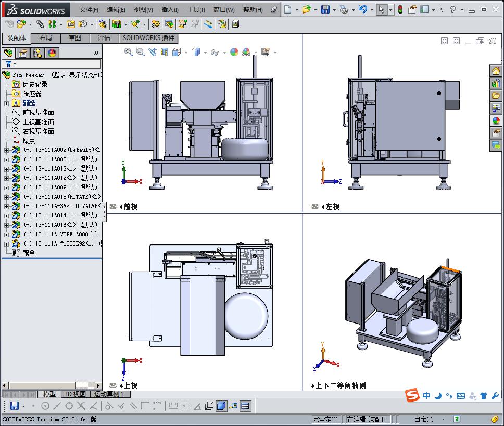This screenshot has width=504, height=426.
Task: Open the DisplayManager tab icon
Action: pos(52,53)
